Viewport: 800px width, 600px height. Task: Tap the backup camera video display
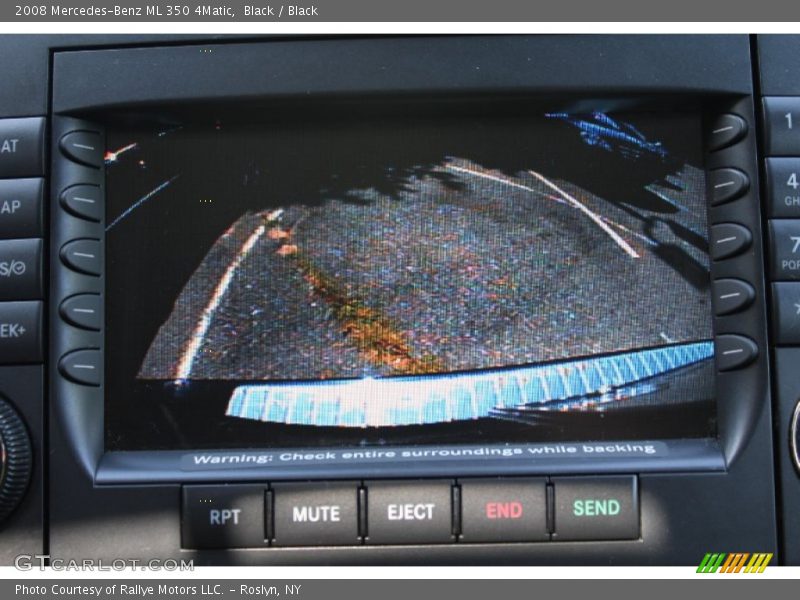click(x=408, y=276)
